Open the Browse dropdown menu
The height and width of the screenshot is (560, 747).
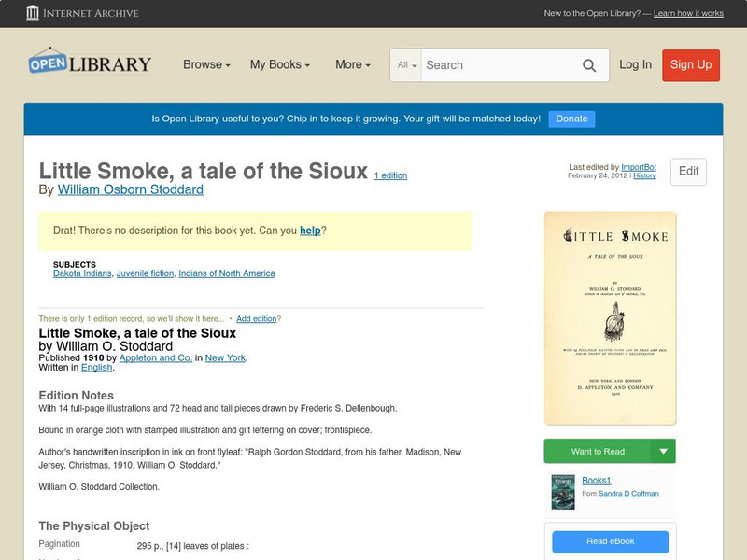click(206, 65)
